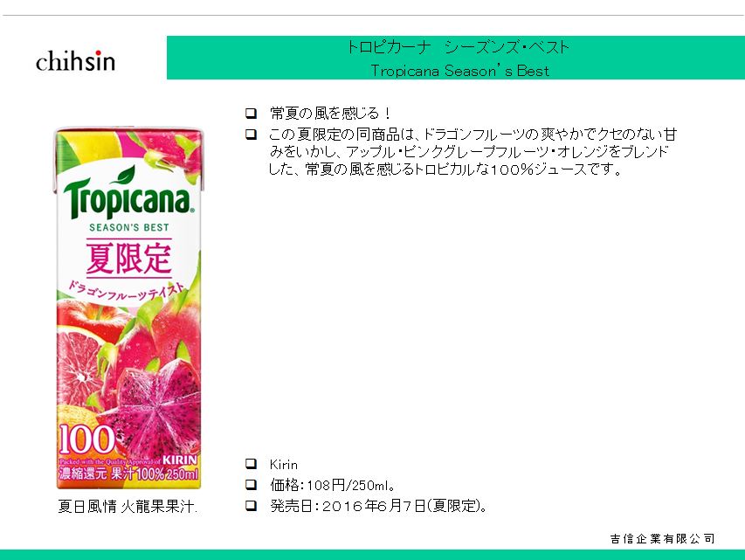Click the 夏限定 label on the carton
This screenshot has height=560, width=745.
[128, 258]
